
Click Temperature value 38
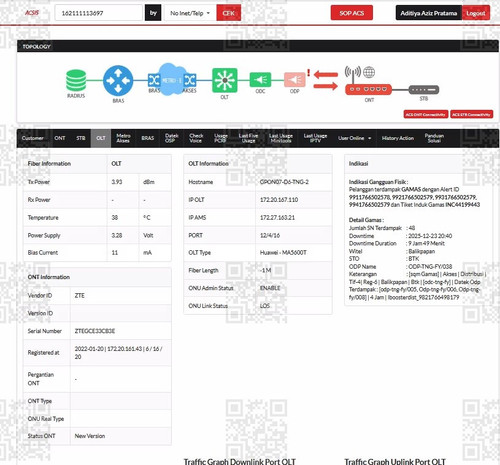click(115, 217)
